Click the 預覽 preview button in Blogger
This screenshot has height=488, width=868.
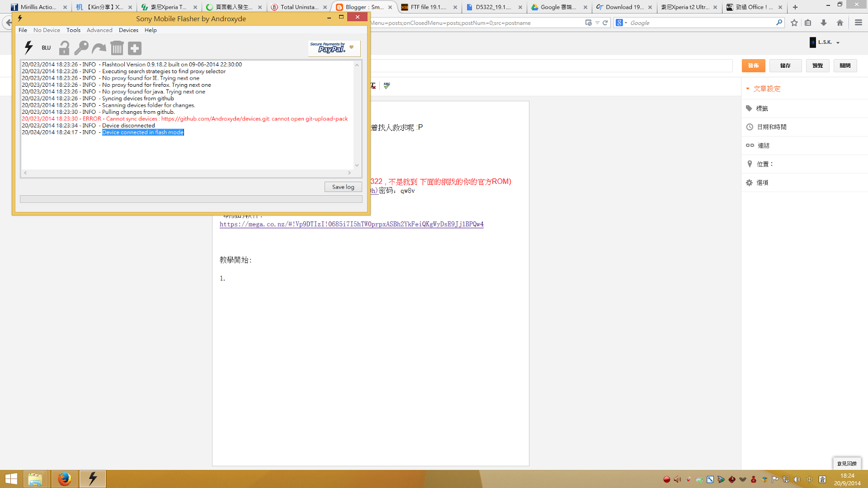click(x=818, y=66)
